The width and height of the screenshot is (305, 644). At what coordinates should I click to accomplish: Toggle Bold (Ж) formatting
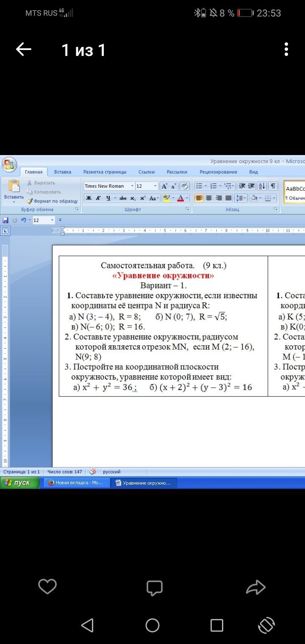click(x=89, y=198)
